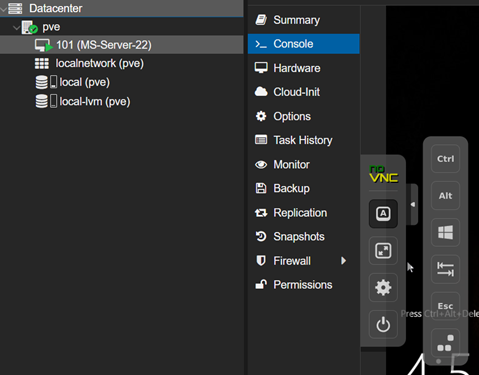Toggle the Ctrl key in noVNC

[x=446, y=159]
